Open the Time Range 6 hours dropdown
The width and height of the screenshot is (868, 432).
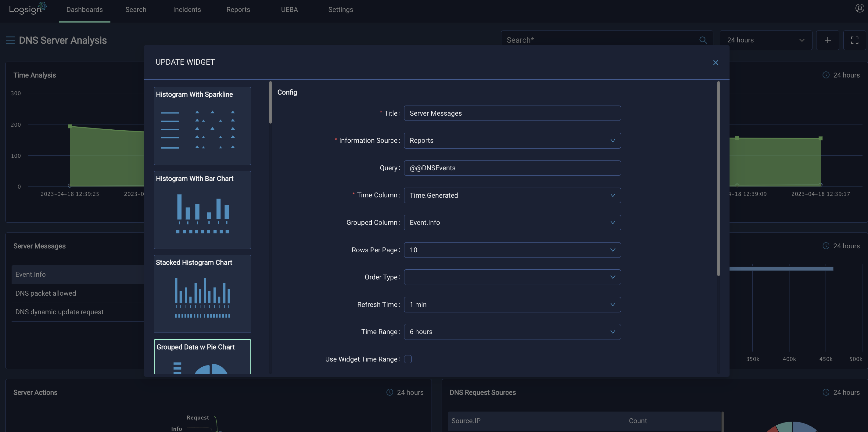(512, 332)
